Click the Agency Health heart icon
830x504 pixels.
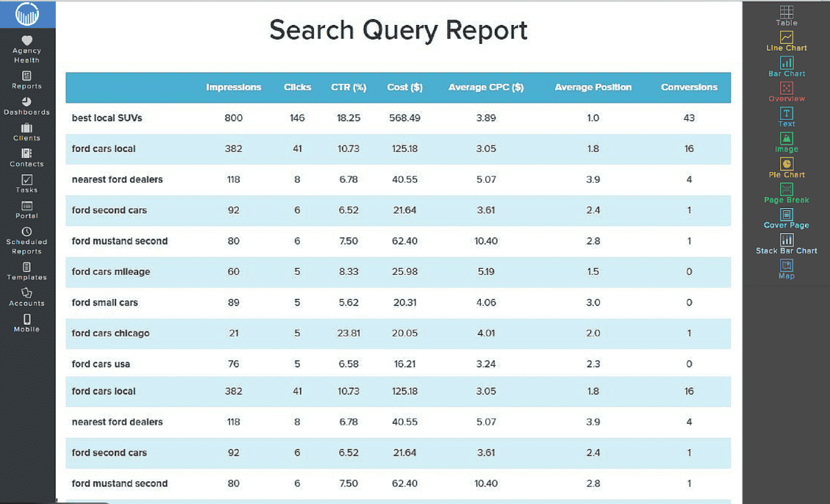[27, 40]
